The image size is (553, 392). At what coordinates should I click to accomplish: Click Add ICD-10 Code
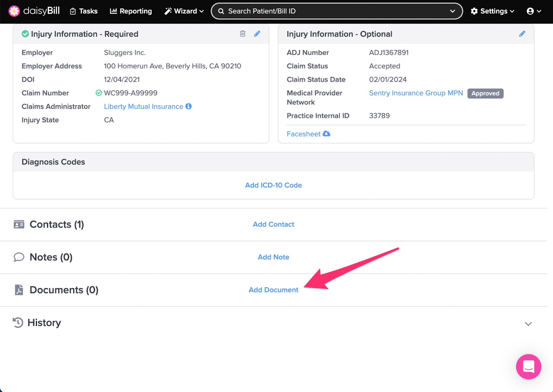click(273, 185)
